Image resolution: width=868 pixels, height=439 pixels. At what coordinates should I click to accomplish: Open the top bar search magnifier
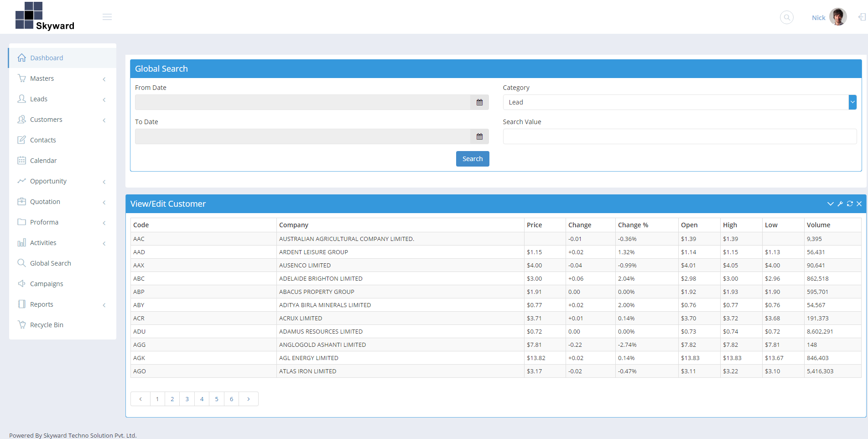[786, 17]
